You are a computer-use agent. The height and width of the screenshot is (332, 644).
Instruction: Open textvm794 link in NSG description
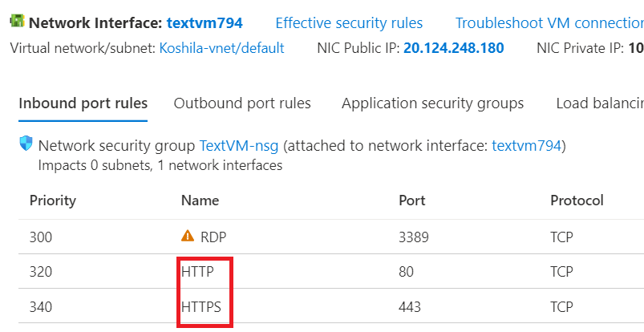click(527, 145)
